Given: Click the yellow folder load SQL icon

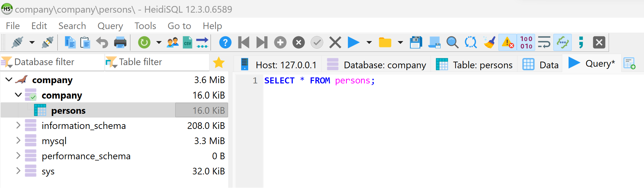Looking at the screenshot, I should tap(385, 42).
